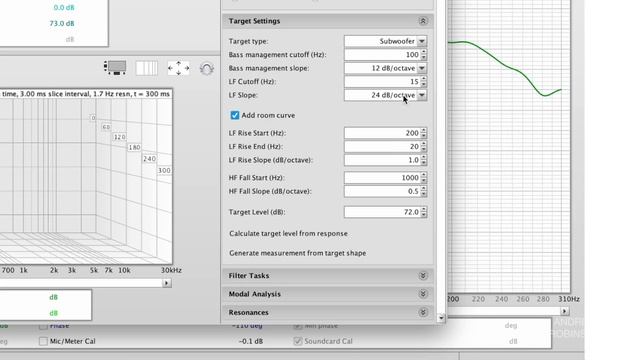Click the 10k axis label on waterfall

124,270
